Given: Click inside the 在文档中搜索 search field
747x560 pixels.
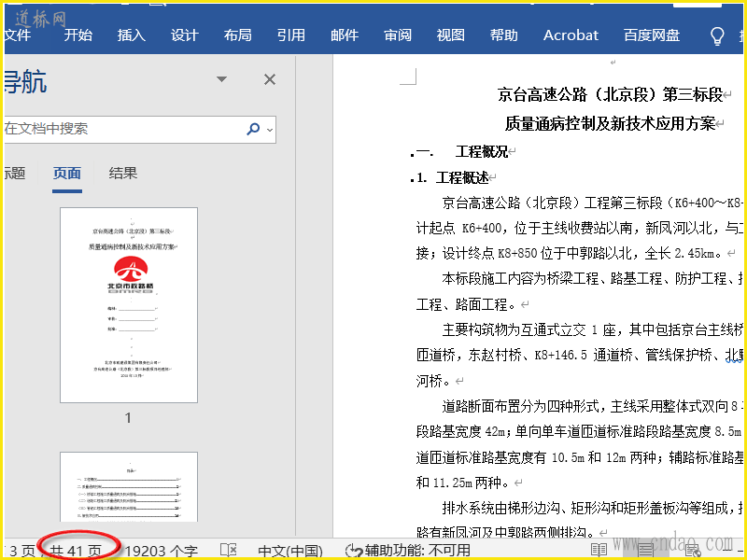Looking at the screenshot, I should [x=121, y=129].
